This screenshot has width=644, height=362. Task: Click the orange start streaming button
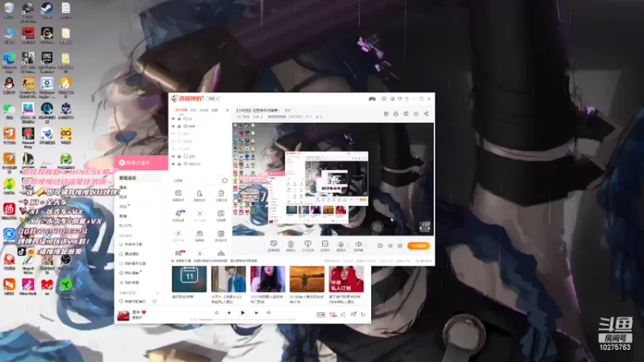pyautogui.click(x=419, y=246)
